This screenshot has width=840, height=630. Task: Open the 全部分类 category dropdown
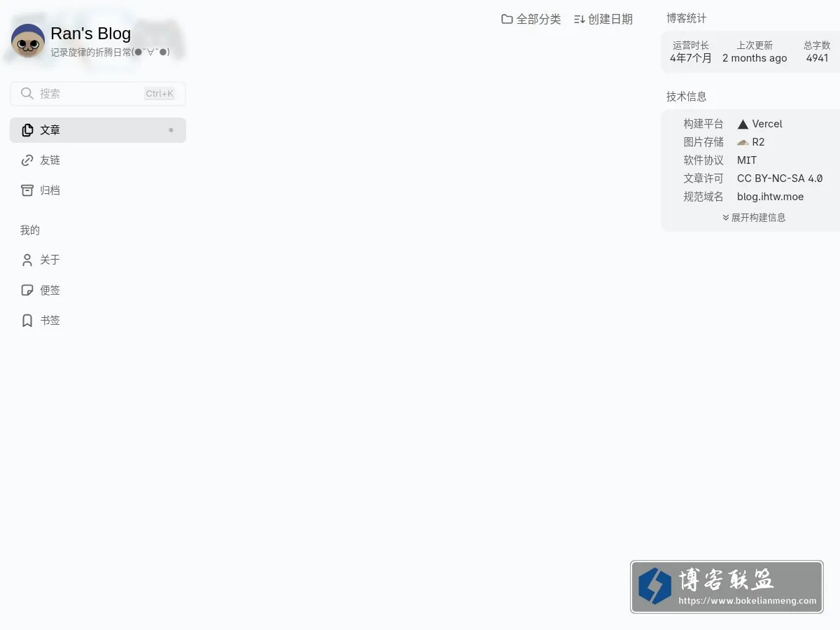pyautogui.click(x=531, y=20)
